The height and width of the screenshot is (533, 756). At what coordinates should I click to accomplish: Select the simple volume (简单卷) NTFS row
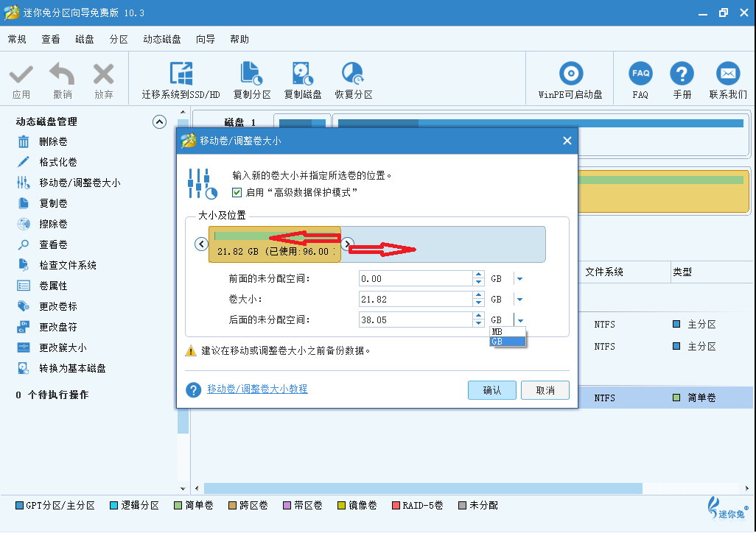click(x=665, y=398)
